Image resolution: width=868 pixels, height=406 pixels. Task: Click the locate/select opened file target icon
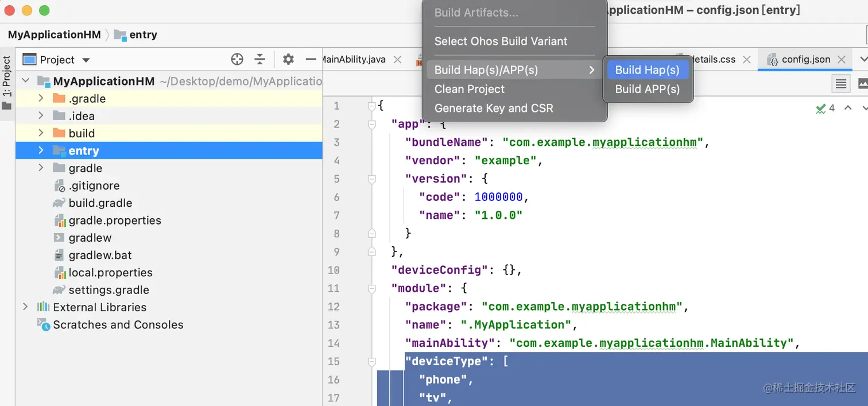pyautogui.click(x=237, y=59)
